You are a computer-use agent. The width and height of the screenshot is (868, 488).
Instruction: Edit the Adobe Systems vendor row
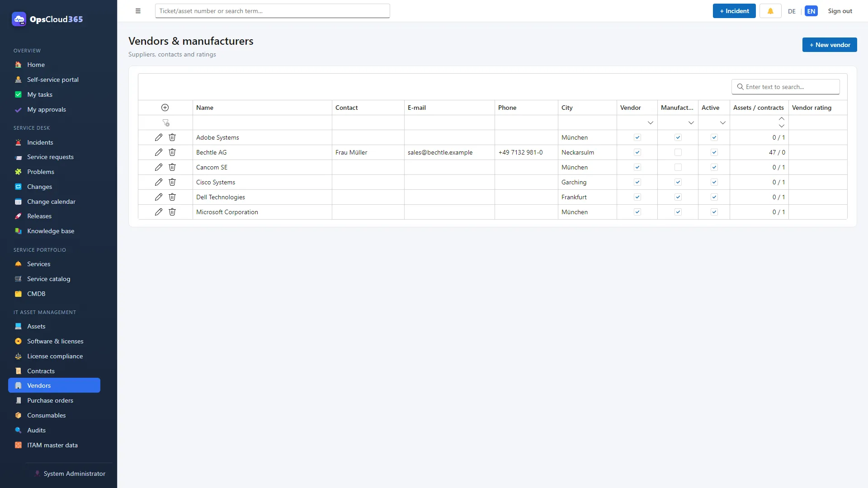coord(158,137)
